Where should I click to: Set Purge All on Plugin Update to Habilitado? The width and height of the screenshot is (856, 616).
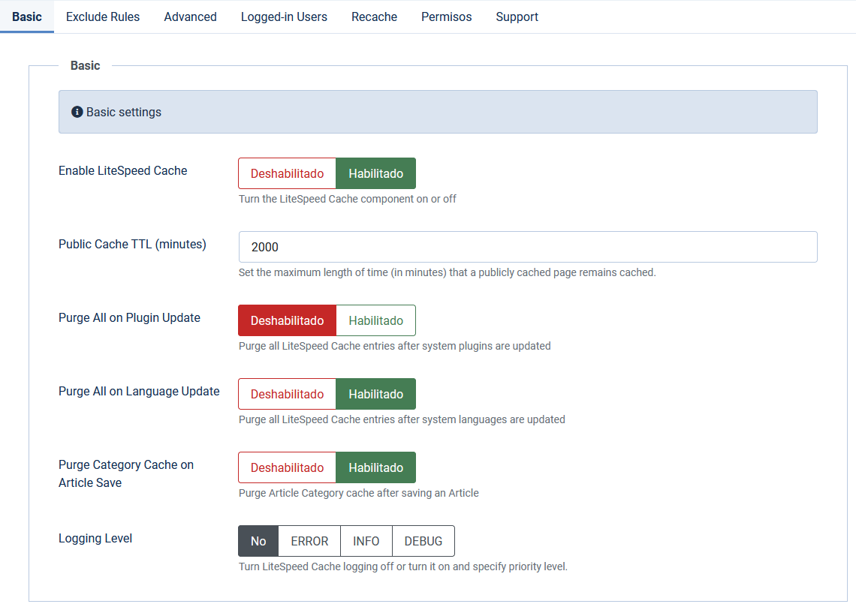pos(375,320)
